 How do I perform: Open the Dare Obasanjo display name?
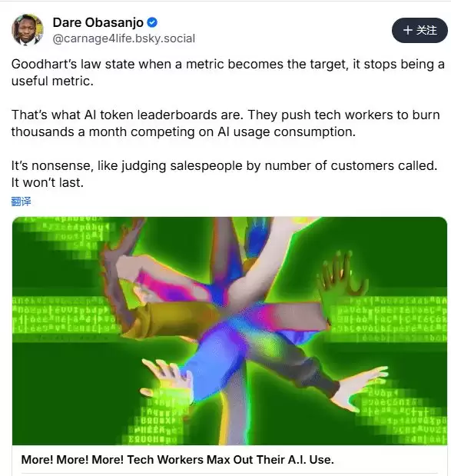[98, 22]
